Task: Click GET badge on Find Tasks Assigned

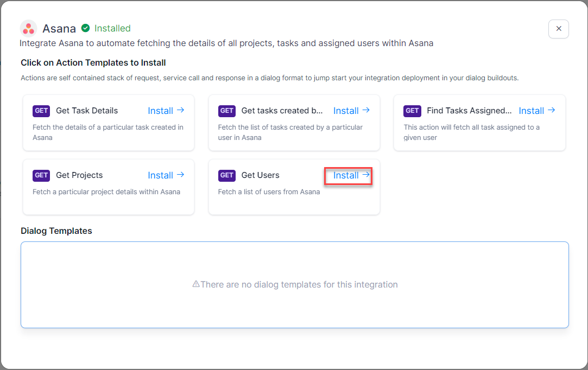Action: click(412, 111)
